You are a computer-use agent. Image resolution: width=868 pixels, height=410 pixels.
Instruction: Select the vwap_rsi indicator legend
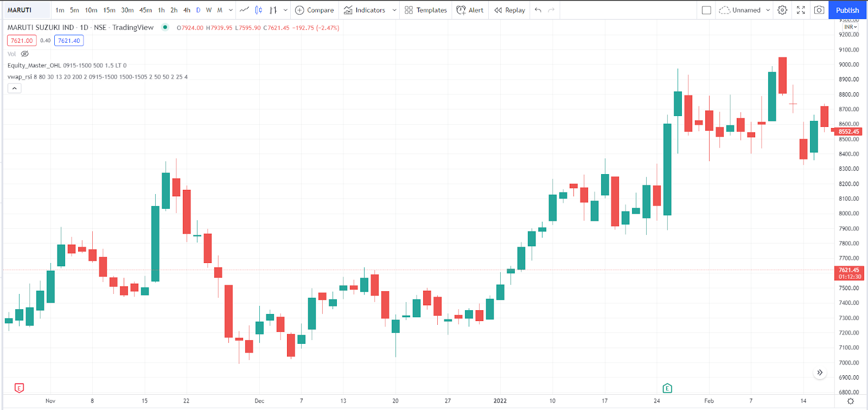tap(98, 77)
